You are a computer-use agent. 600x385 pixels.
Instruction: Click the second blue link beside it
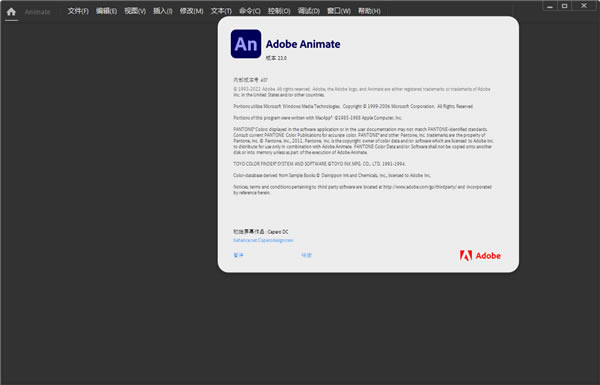click(307, 255)
